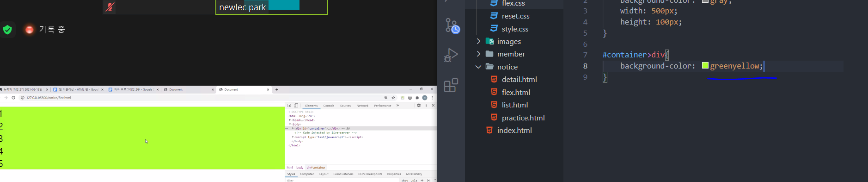Open the DOM Breakpoints tab

(370, 174)
